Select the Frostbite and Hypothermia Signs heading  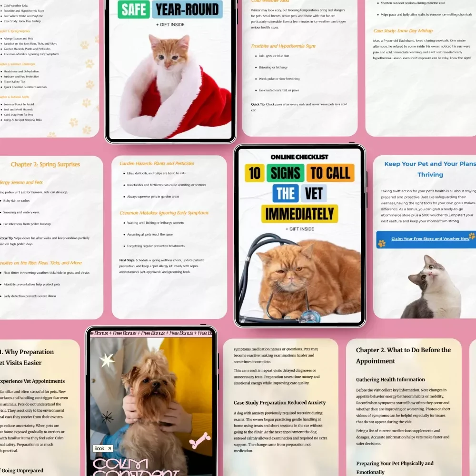click(283, 46)
